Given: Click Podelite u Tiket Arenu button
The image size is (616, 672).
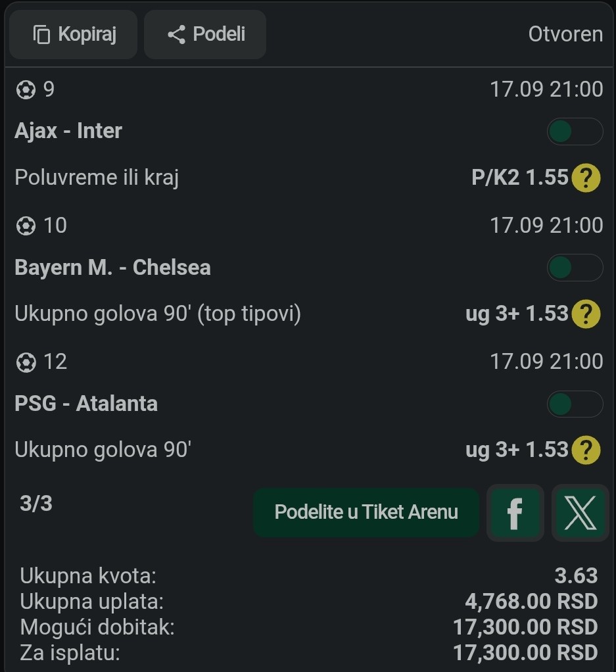Looking at the screenshot, I should coord(366,513).
